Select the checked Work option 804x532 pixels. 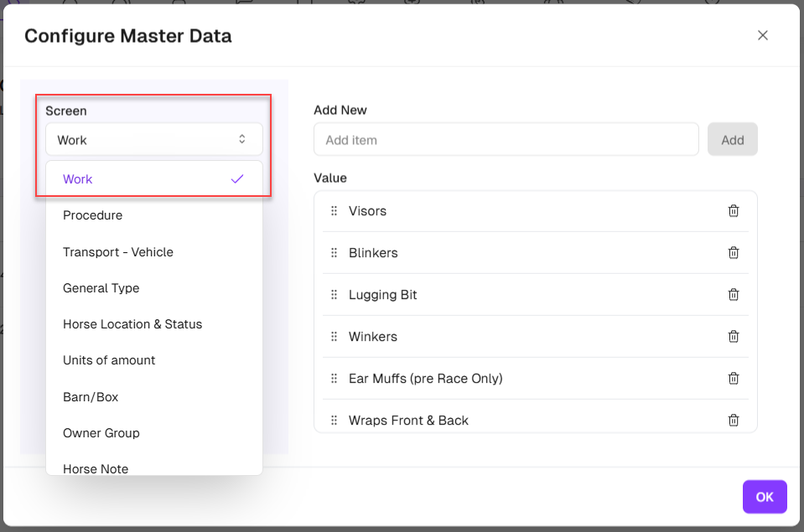154,179
